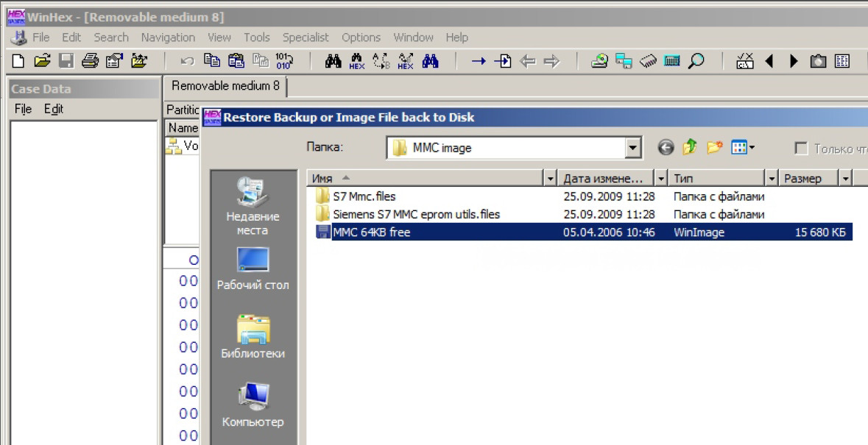This screenshot has width=868, height=445.
Task: Switch to the 'Removable medium 8' tab
Action: pyautogui.click(x=225, y=86)
